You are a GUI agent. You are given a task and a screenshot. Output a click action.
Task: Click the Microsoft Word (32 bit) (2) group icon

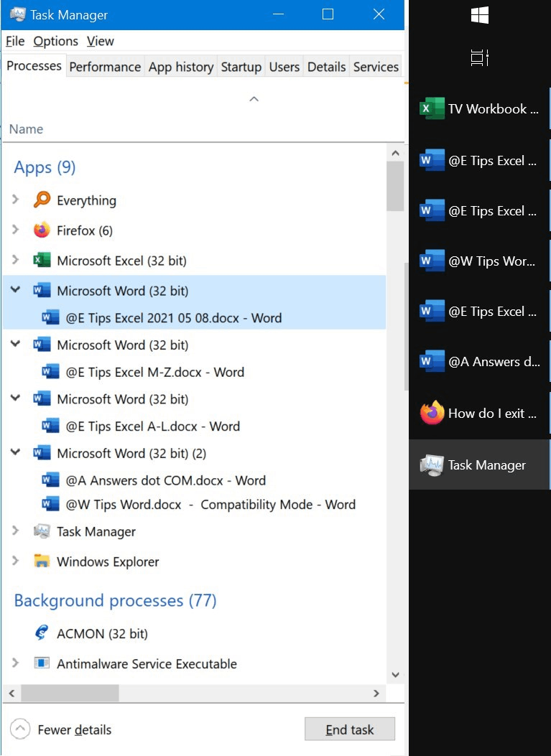(x=42, y=453)
